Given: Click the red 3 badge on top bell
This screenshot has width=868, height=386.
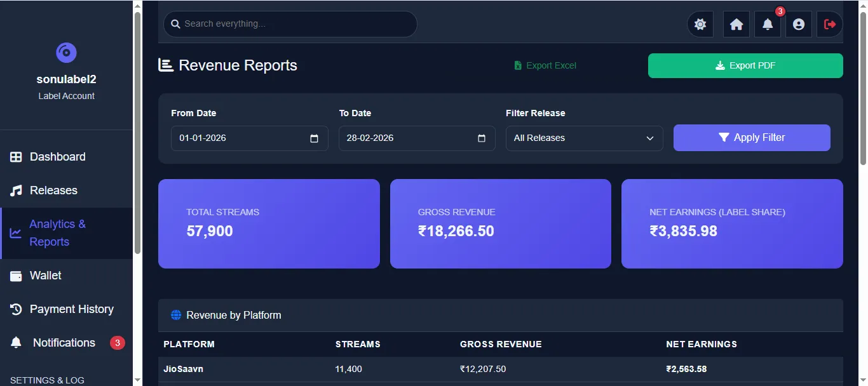Looking at the screenshot, I should 780,11.
